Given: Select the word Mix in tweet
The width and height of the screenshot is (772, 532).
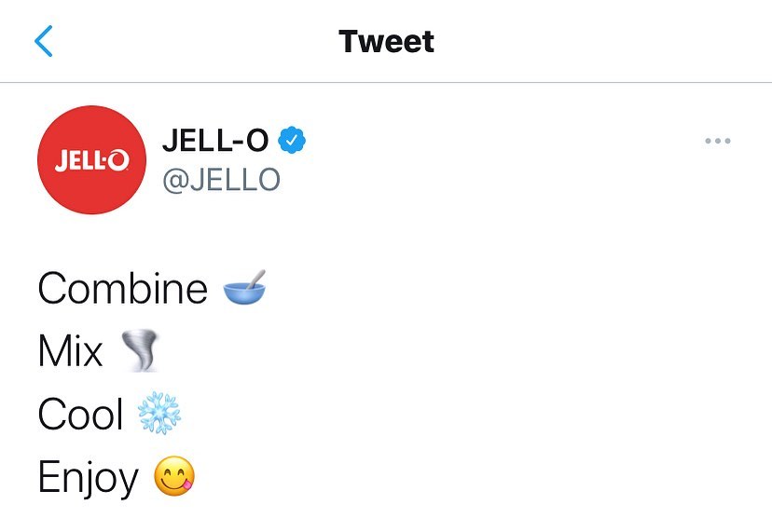Looking at the screenshot, I should tap(70, 352).
